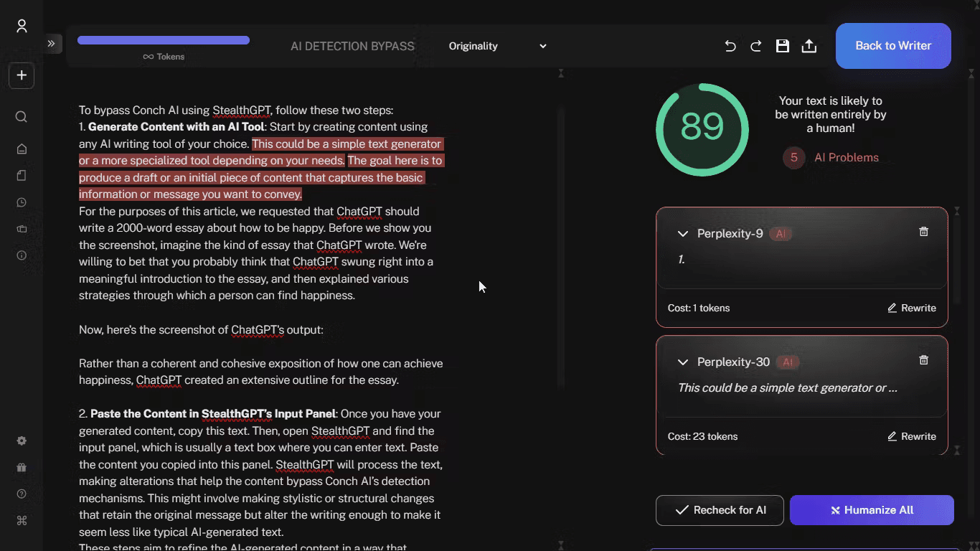980x551 pixels.
Task: Open history clock icon in sidebar
Action: (x=22, y=202)
